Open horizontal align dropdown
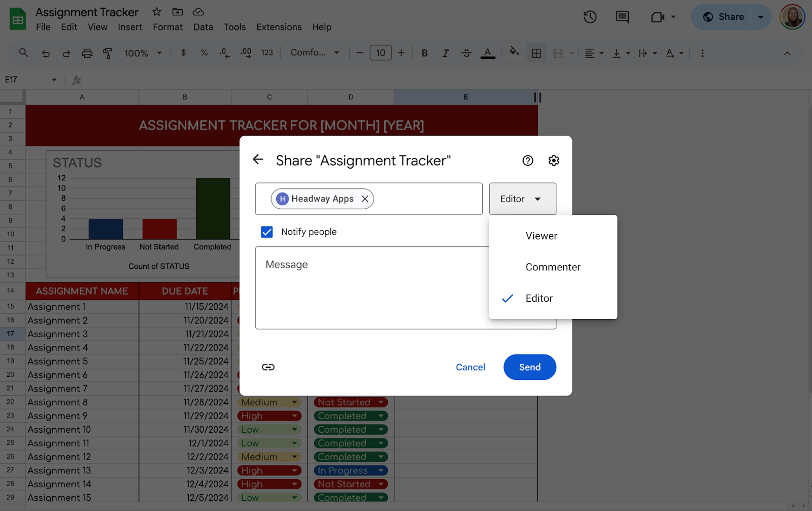The height and width of the screenshot is (511, 812). (594, 53)
